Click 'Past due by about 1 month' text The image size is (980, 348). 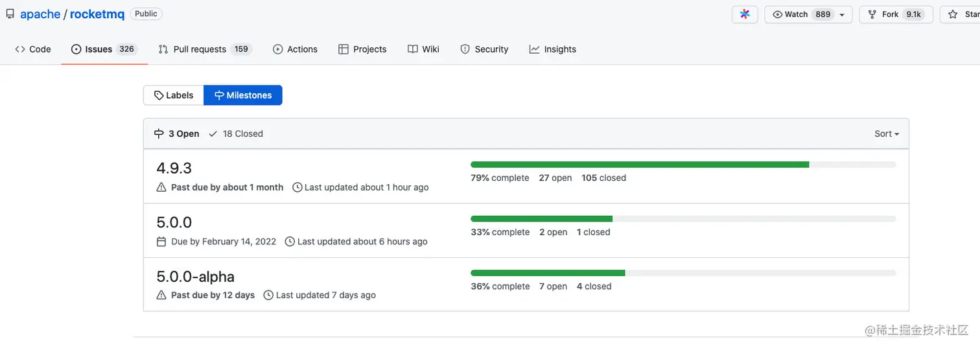tap(227, 187)
